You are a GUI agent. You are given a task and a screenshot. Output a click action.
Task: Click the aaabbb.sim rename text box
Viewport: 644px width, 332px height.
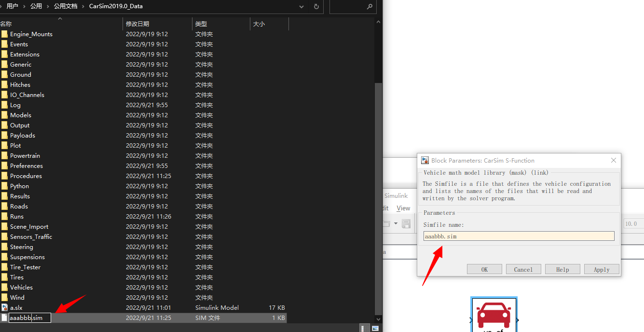(x=29, y=318)
